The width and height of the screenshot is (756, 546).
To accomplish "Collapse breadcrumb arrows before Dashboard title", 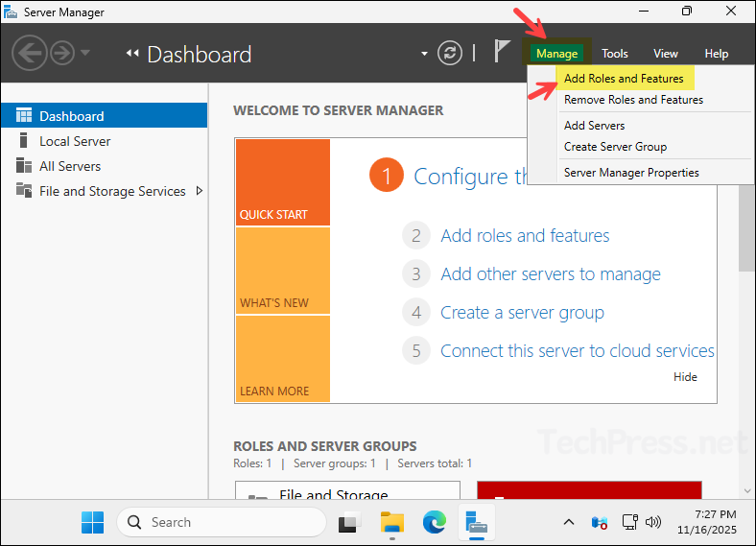I will click(x=132, y=53).
